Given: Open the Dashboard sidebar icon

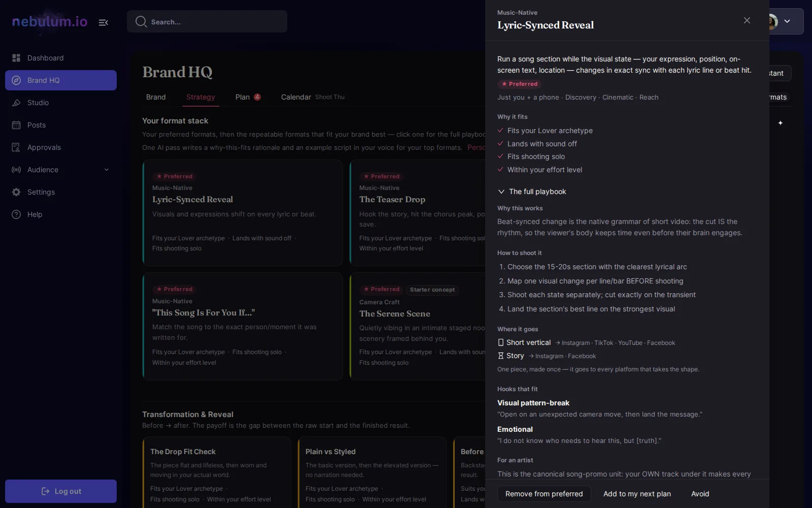Looking at the screenshot, I should coord(16,58).
